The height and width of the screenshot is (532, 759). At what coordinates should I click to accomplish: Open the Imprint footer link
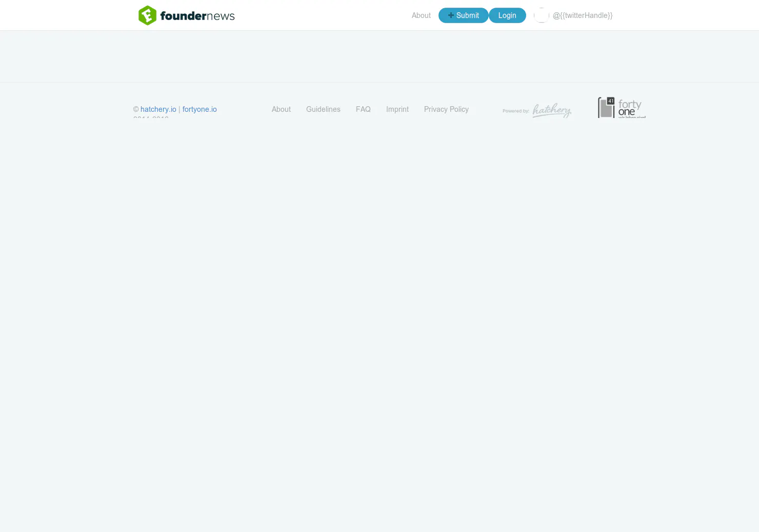(x=397, y=109)
